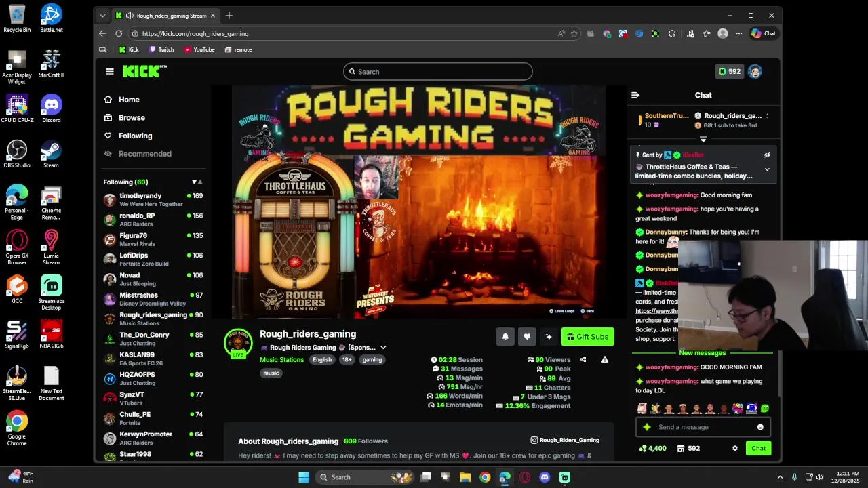
Task: Click the sparkle subscribe icon button
Action: [x=549, y=337]
